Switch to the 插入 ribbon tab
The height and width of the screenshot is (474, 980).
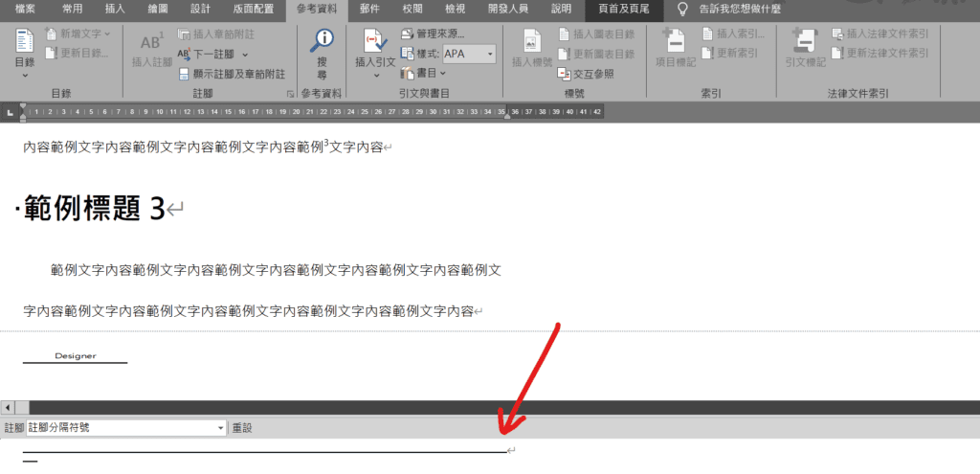point(115,9)
